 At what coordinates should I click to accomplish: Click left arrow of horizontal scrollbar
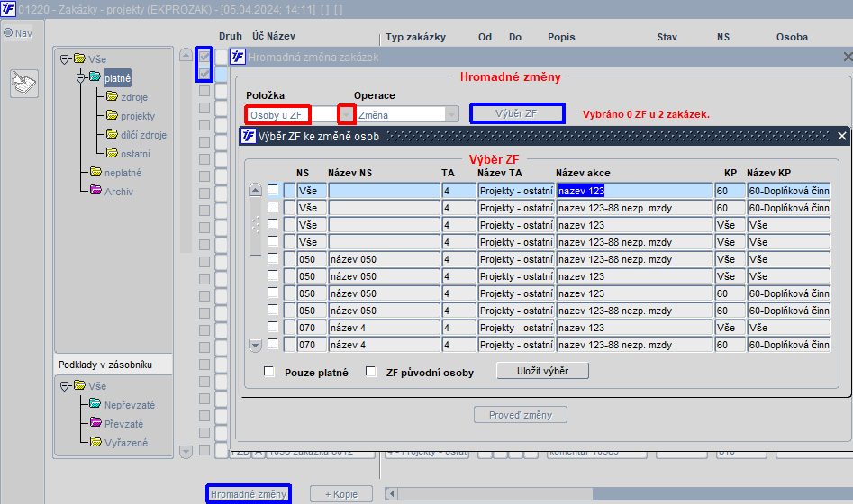[x=391, y=494]
